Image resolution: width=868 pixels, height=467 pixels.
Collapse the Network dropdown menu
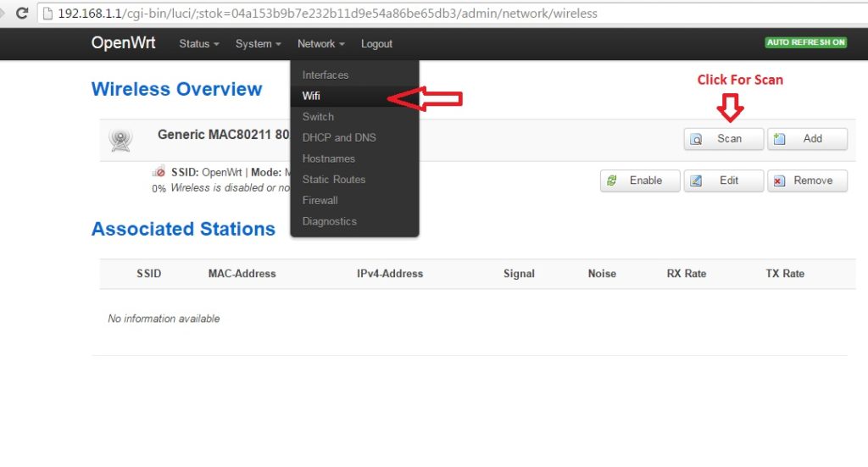[320, 44]
